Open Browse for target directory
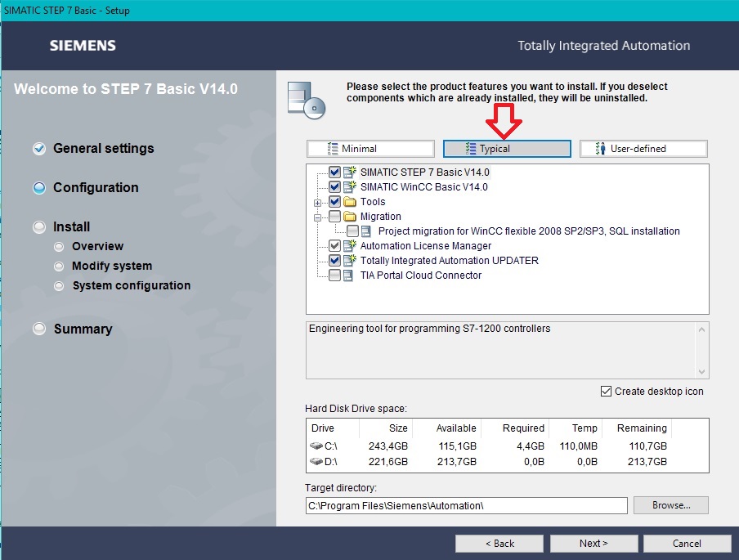 point(670,505)
